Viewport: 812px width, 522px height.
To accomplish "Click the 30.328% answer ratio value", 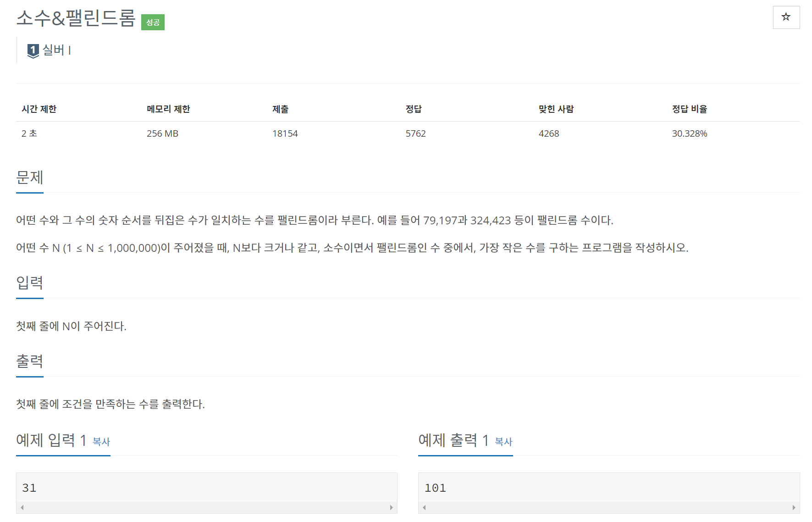I will (x=690, y=133).
